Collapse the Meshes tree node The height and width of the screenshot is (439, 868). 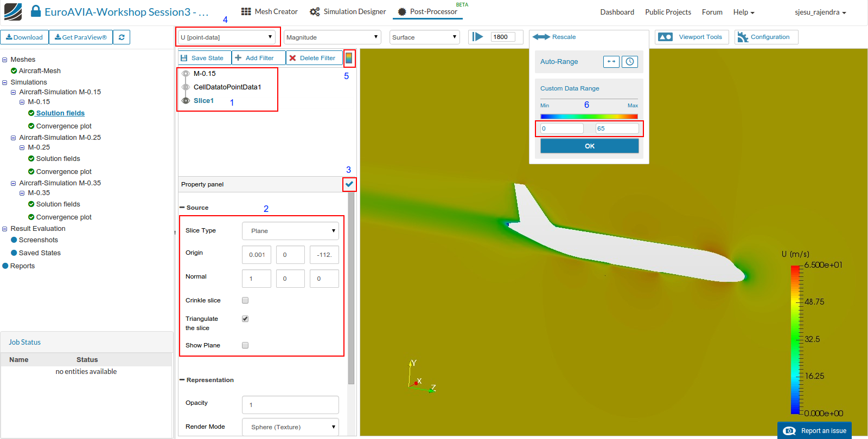click(4, 60)
